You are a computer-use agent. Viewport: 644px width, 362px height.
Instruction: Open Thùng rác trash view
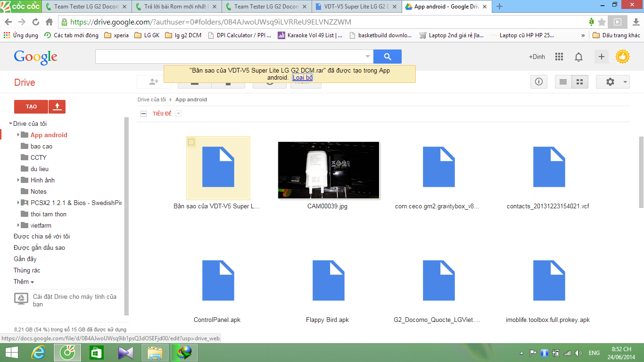pyautogui.click(x=27, y=270)
